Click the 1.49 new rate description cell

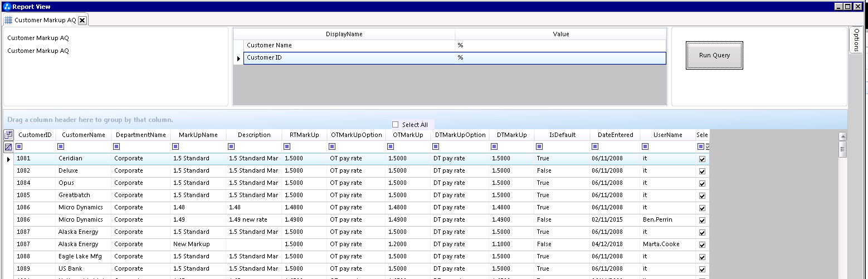click(254, 220)
